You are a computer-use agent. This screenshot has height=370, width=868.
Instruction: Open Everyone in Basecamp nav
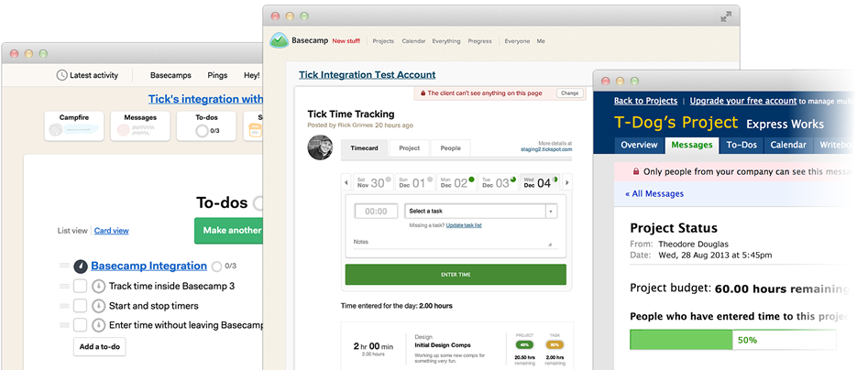(x=517, y=41)
